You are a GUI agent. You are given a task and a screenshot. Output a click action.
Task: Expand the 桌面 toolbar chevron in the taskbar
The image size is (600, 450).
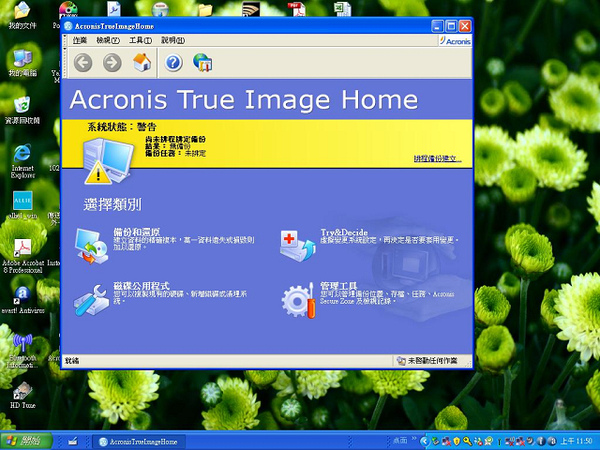tap(414, 439)
